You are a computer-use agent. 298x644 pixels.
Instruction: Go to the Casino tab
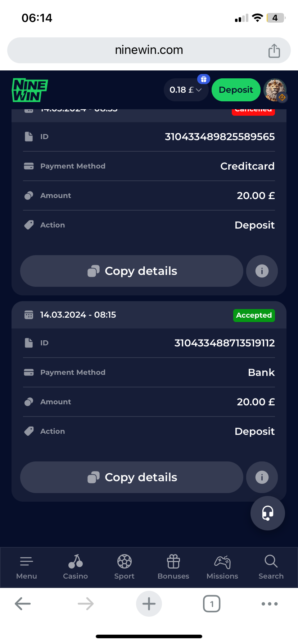coord(76,567)
